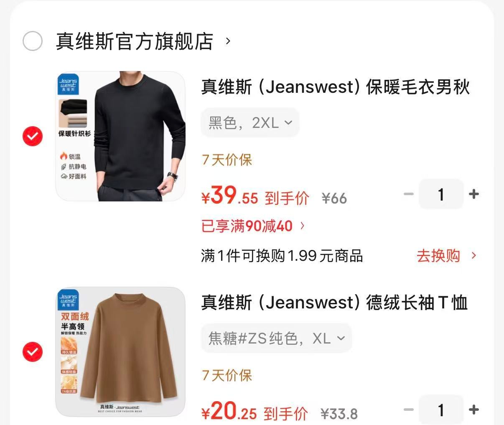Uncheck the black sweater item checkbox
The image size is (504, 425).
point(33,136)
